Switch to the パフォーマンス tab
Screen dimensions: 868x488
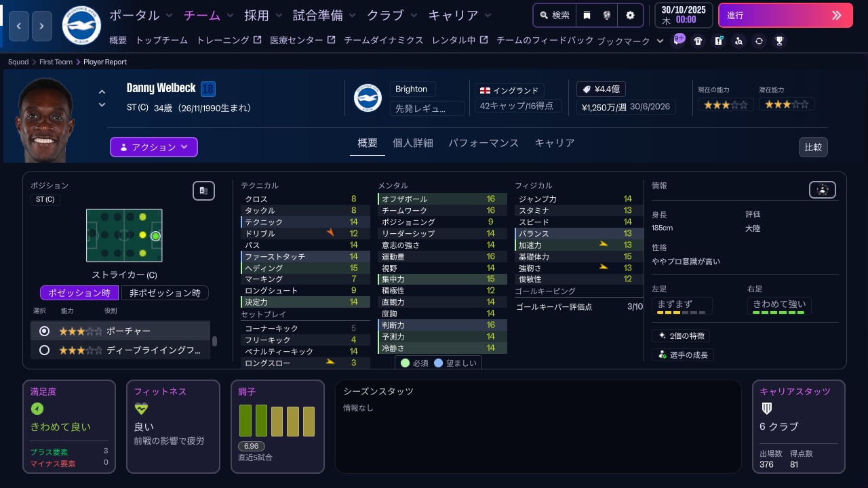484,143
